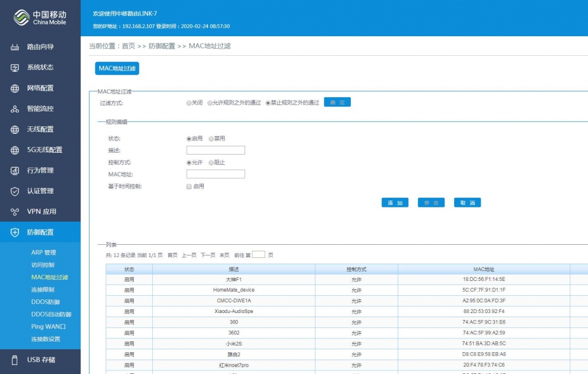Go to DDOS自动防御 submenu
Viewport: 588px width, 374px height.
click(51, 314)
